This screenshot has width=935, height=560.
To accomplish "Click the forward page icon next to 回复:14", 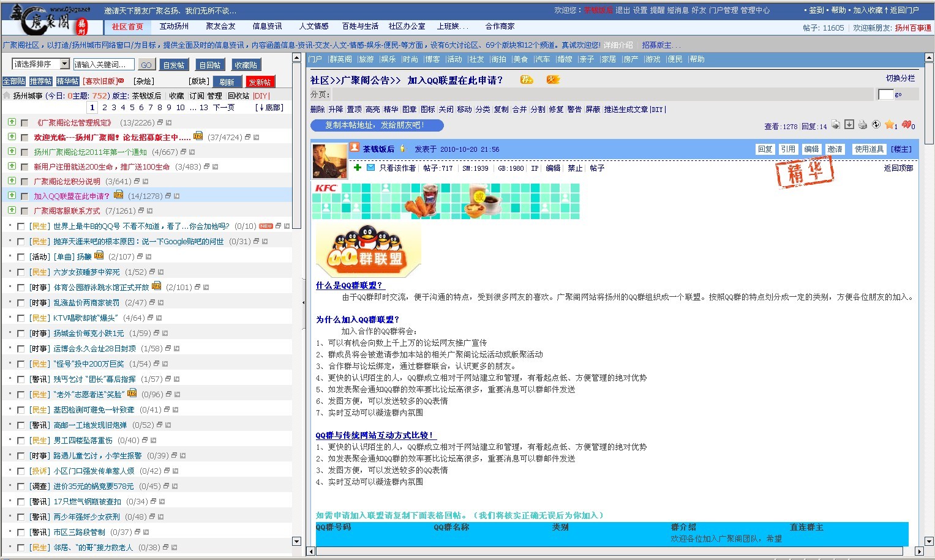I will tap(836, 125).
